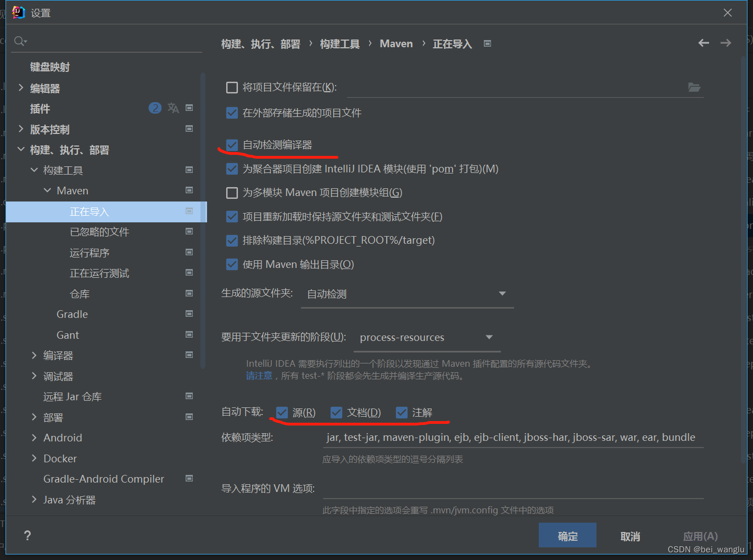Toggle 项目重新加载时保持源文件夹 checkbox
The height and width of the screenshot is (560, 753).
232,217
